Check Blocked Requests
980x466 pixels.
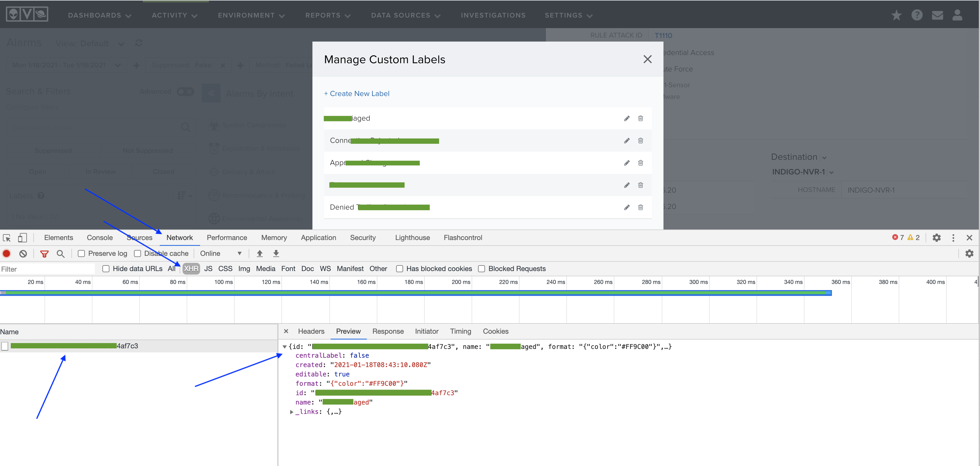481,269
